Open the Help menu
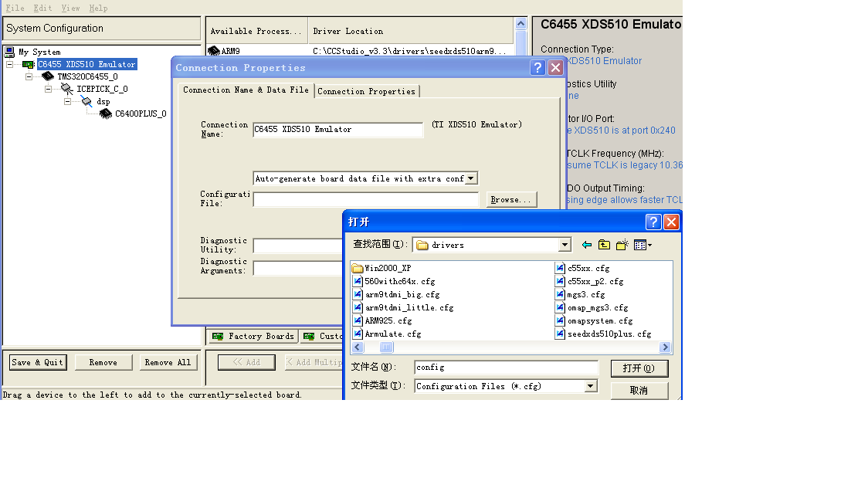The height and width of the screenshot is (488, 868). 99,8
